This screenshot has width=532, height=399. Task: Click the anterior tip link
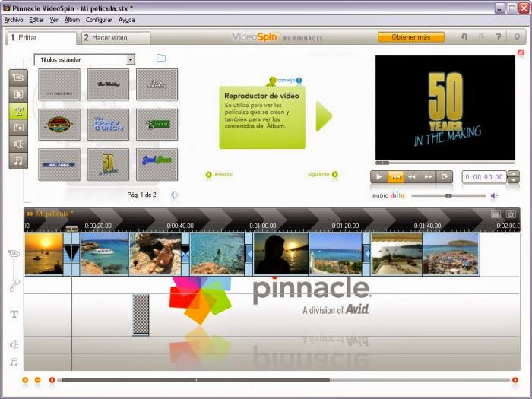click(220, 174)
